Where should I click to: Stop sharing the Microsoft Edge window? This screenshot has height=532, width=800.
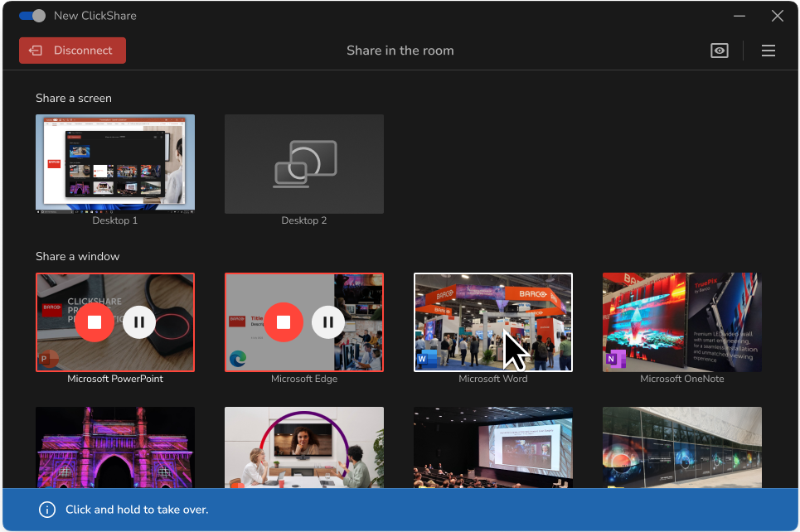click(x=284, y=322)
